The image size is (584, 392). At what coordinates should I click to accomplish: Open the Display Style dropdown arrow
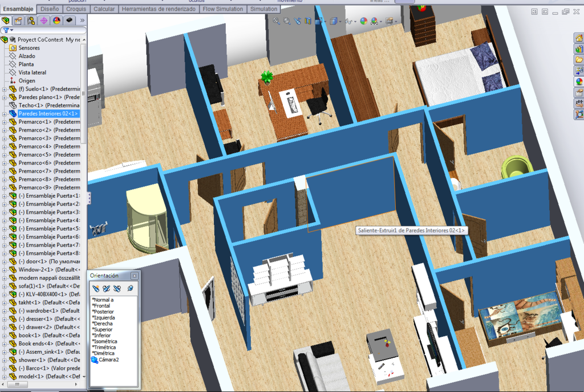pos(340,22)
